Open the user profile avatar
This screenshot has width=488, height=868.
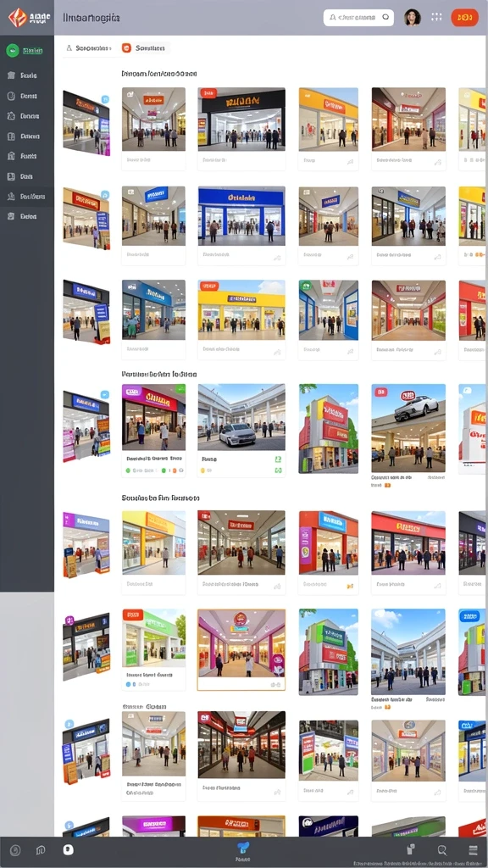pyautogui.click(x=413, y=17)
